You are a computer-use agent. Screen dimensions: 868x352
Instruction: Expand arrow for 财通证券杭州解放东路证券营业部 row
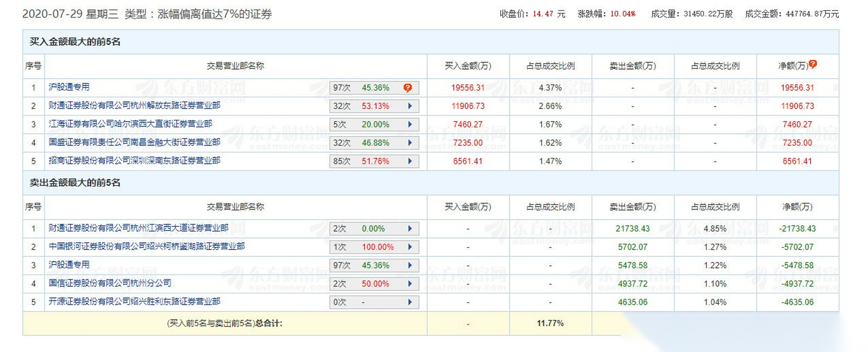click(x=410, y=106)
